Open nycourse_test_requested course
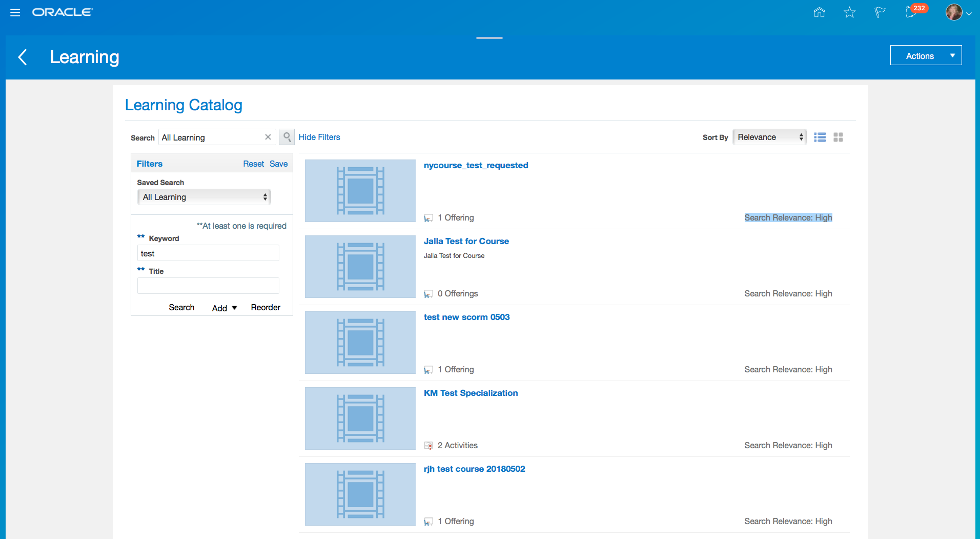 pyautogui.click(x=476, y=165)
